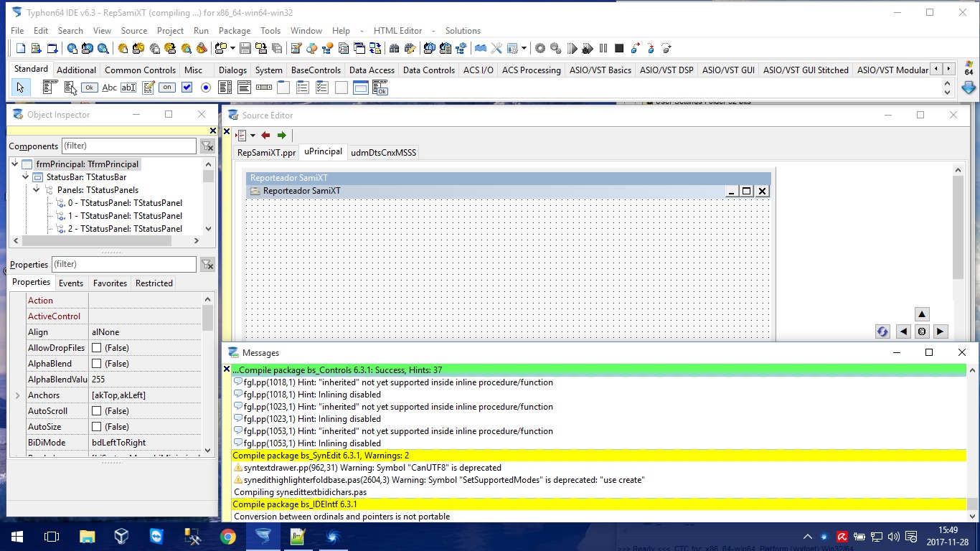The width and height of the screenshot is (980, 551).
Task: Click the blue down arrow beside palette
Action: pyautogui.click(x=969, y=88)
